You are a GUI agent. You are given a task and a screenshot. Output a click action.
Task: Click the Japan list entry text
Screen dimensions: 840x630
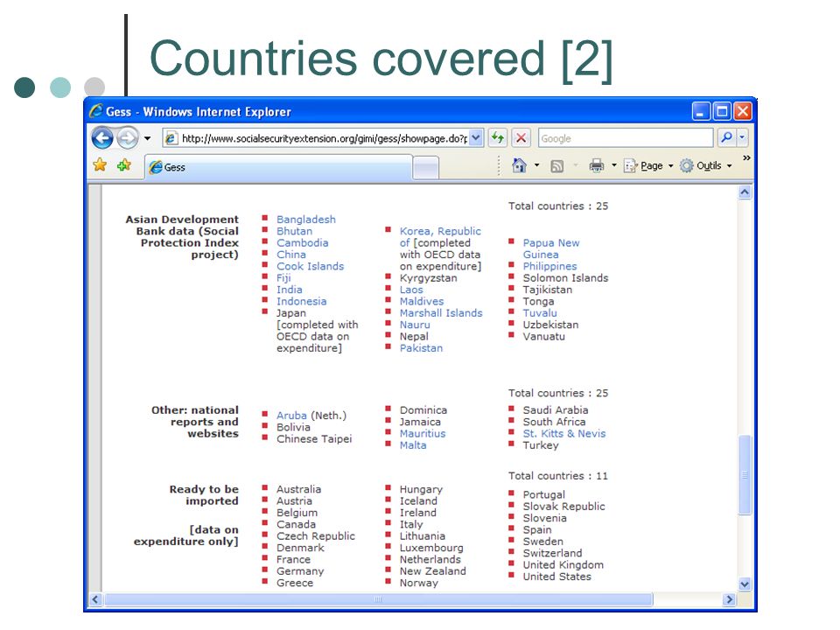click(x=290, y=313)
